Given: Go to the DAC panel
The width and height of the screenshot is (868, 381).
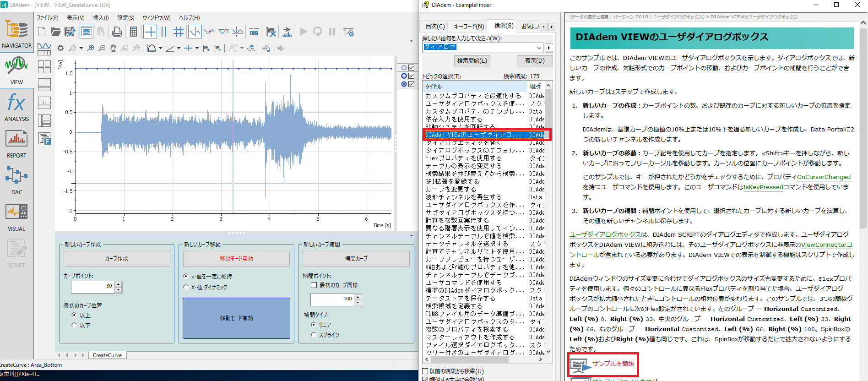Looking at the screenshot, I should click(16, 180).
